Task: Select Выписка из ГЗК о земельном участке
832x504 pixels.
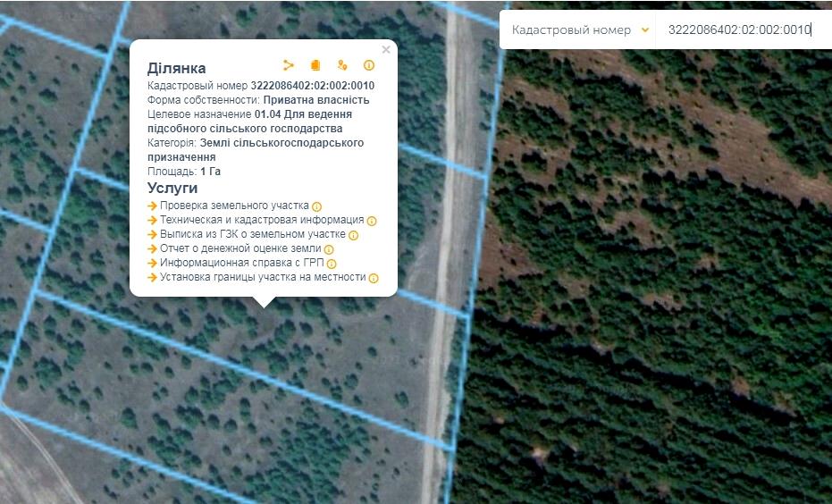Action: pyautogui.click(x=252, y=234)
